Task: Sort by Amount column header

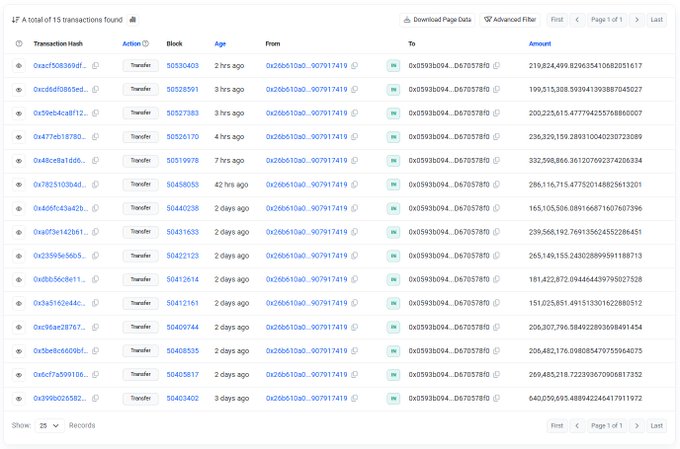Action: pyautogui.click(x=540, y=43)
